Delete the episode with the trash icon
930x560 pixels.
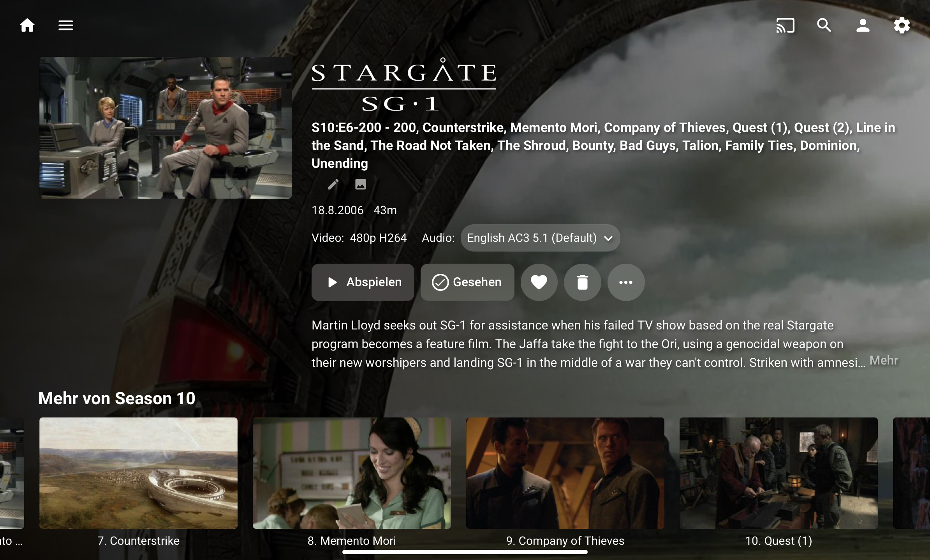(582, 282)
